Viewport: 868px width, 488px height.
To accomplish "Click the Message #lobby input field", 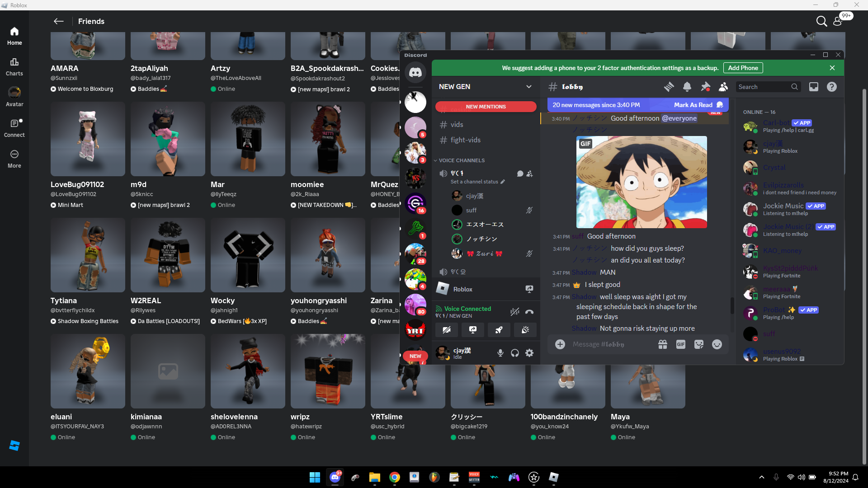I will pyautogui.click(x=610, y=344).
